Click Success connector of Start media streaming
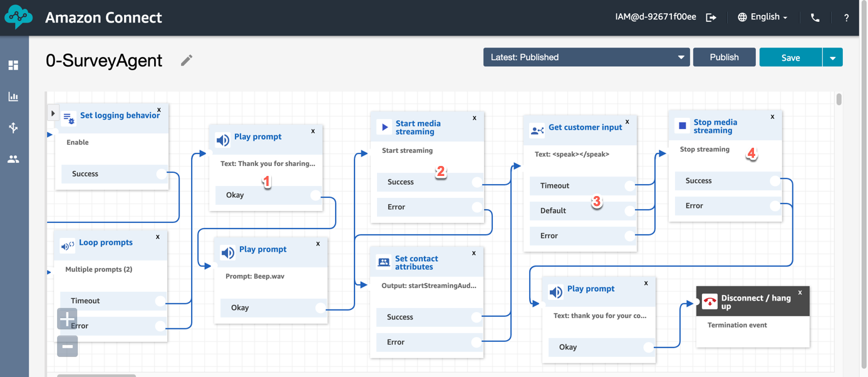This screenshot has width=868, height=377. click(x=477, y=182)
